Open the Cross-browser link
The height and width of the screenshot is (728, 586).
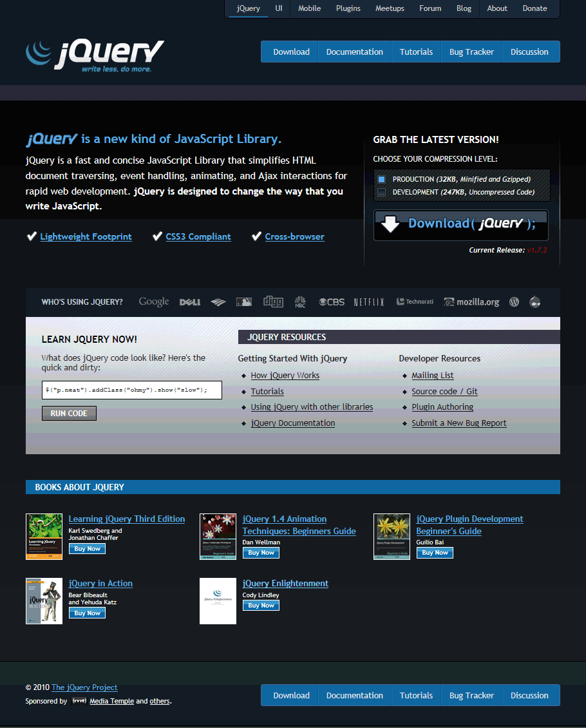(295, 237)
